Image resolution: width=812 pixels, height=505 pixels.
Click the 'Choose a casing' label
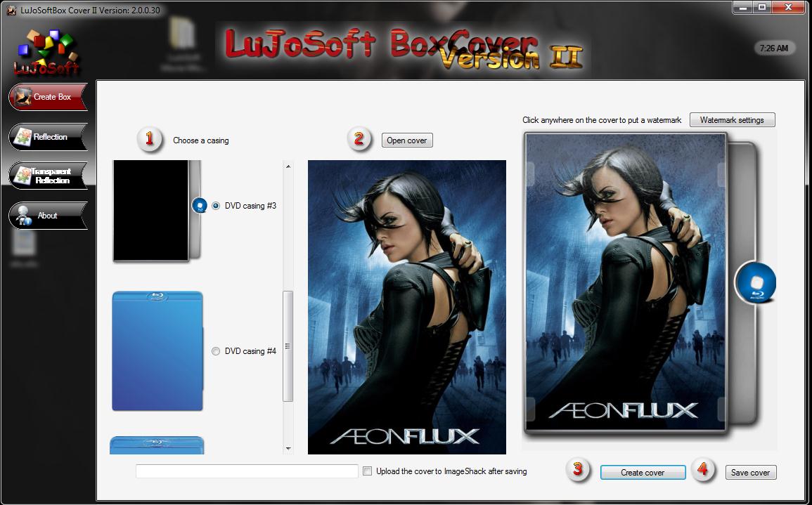pos(201,140)
